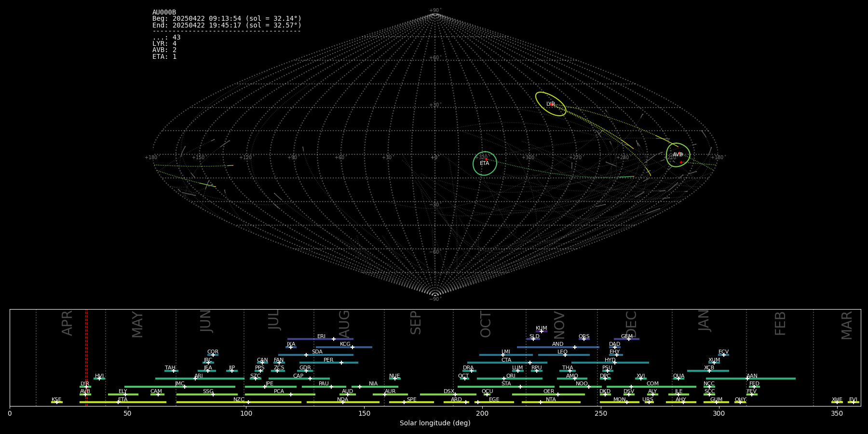Select the GEM shower bar in the timeline
The image size is (868, 434).
pyautogui.click(x=626, y=339)
